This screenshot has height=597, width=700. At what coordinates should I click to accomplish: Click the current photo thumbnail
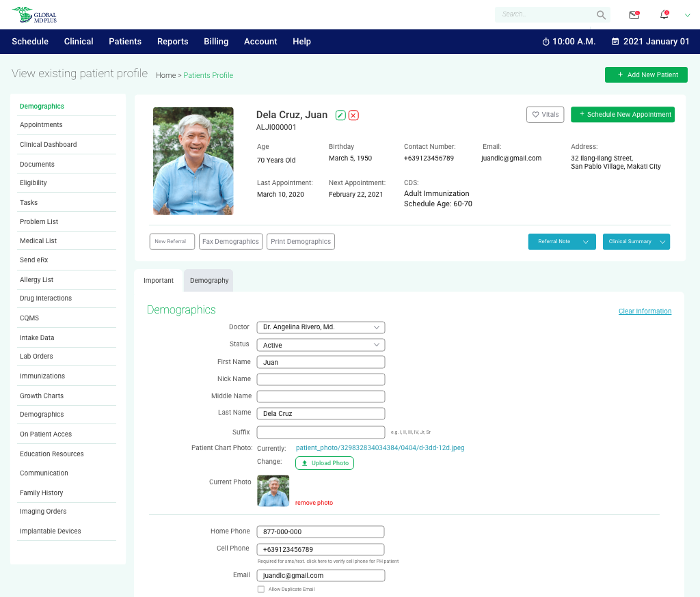273,491
